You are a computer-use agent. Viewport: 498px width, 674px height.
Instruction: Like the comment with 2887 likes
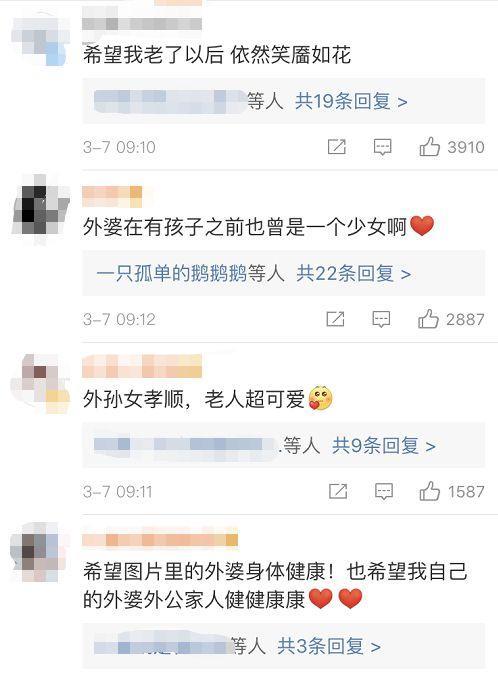pos(428,319)
